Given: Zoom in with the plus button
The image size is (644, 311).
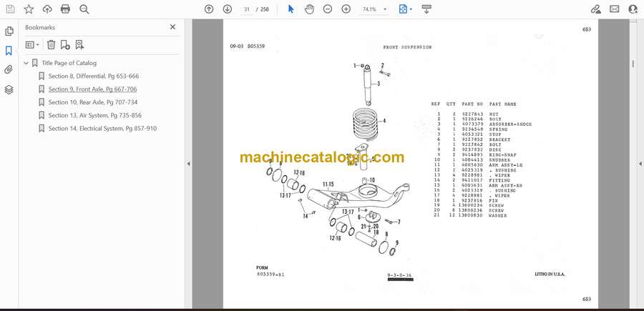Looking at the screenshot, I should point(346,9).
